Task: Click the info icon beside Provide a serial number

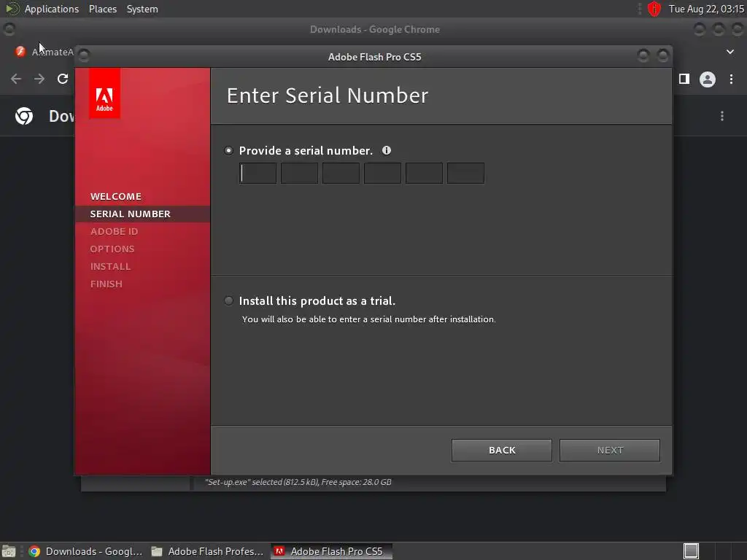Action: pos(387,150)
